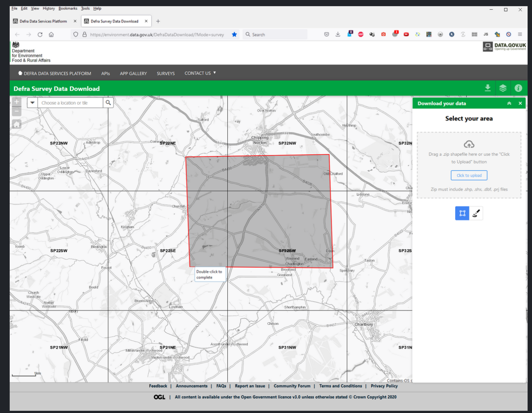Screen dimensions: 532x413
Task: Click the map zoom in plus button
Action: coord(16,102)
